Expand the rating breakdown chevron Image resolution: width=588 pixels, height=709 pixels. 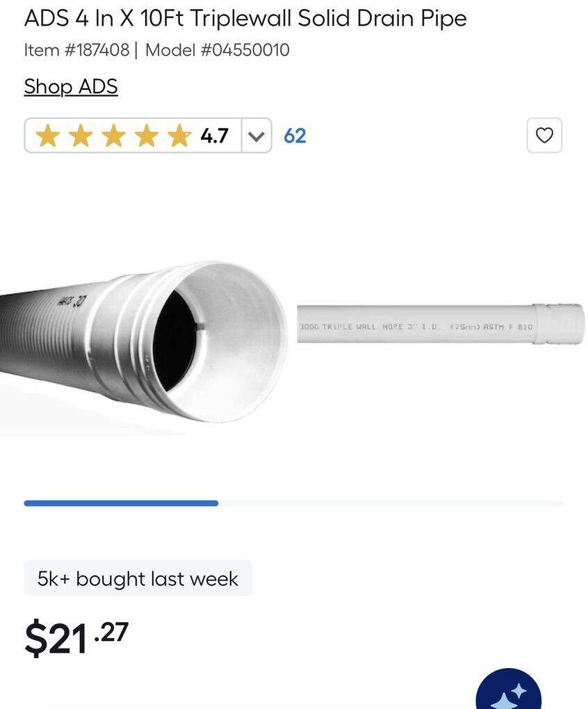(x=256, y=136)
